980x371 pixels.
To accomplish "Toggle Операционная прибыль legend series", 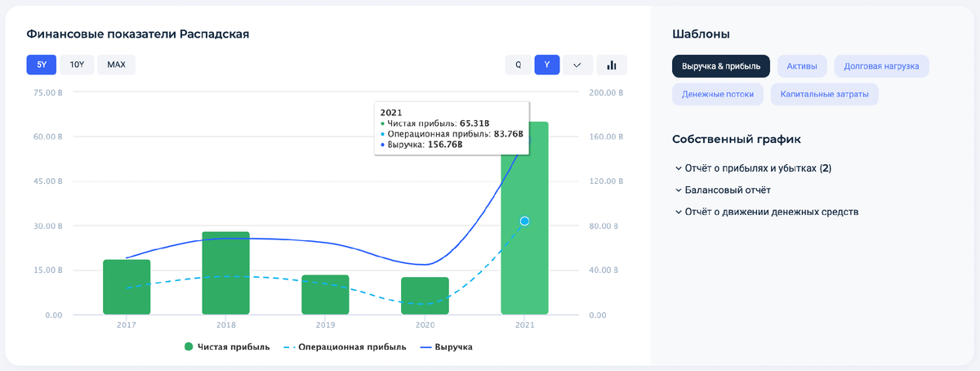I will coord(345,347).
